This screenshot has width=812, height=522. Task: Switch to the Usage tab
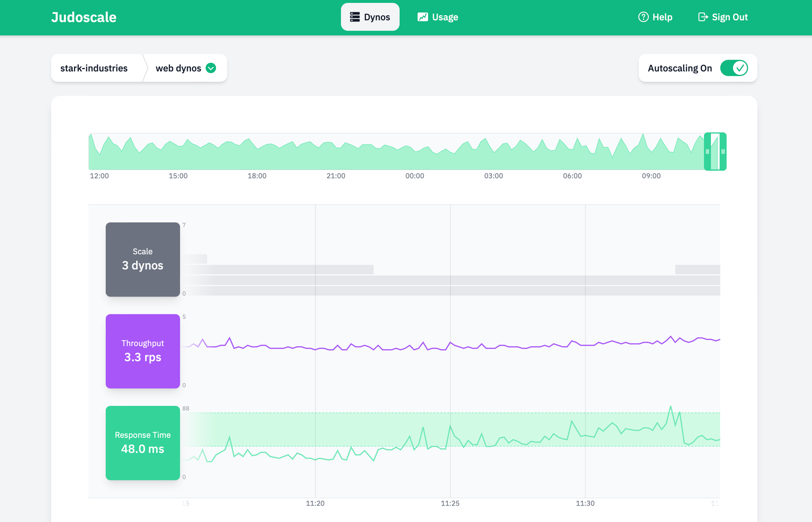(438, 17)
